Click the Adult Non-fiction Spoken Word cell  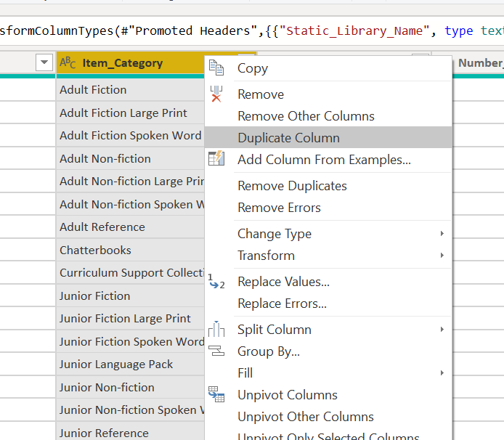[130, 204]
